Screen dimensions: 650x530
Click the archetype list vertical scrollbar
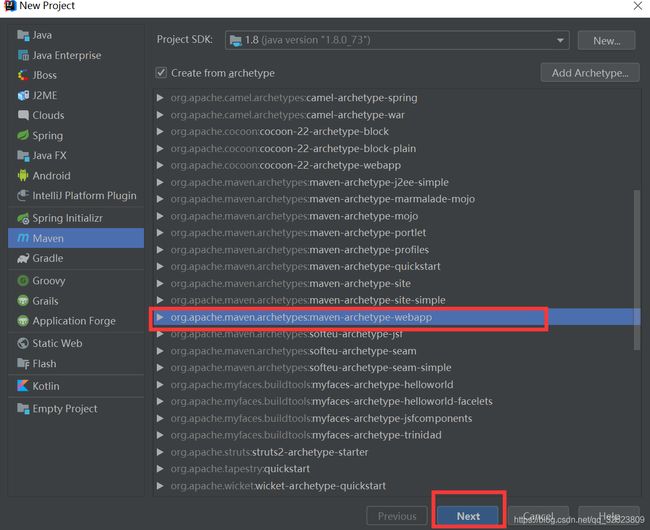click(636, 269)
